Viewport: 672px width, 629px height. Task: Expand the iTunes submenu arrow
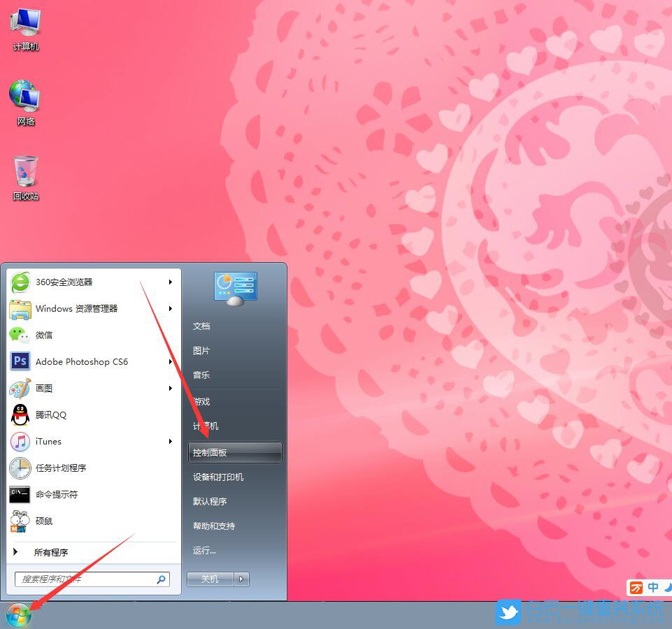click(x=170, y=441)
